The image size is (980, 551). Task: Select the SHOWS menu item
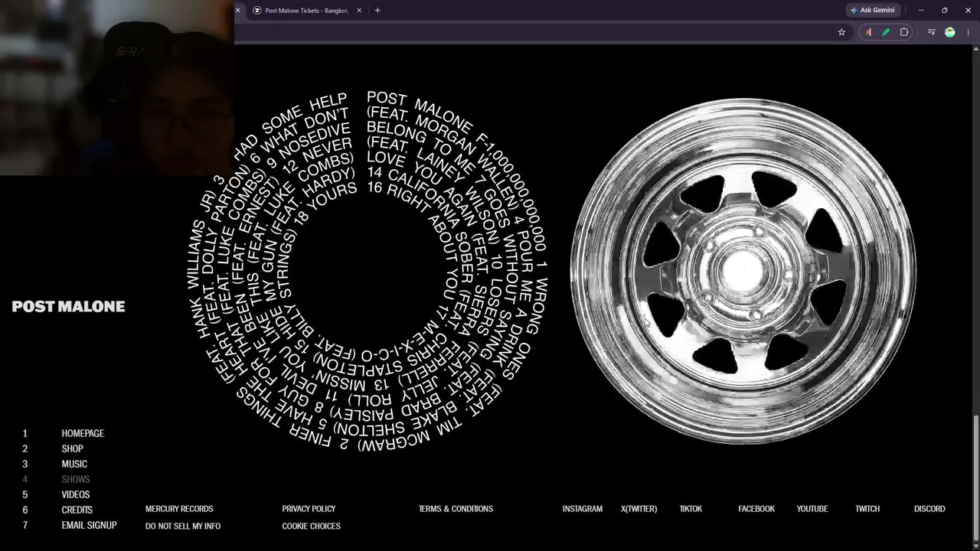pos(76,479)
